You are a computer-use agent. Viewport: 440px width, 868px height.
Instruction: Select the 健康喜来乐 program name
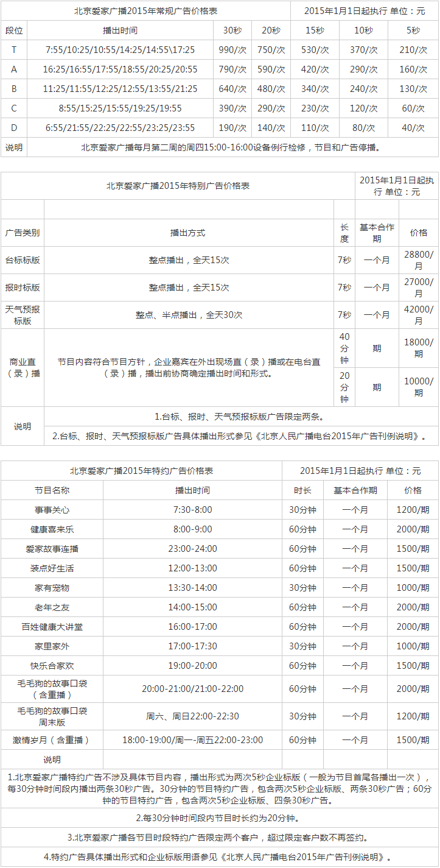52,529
